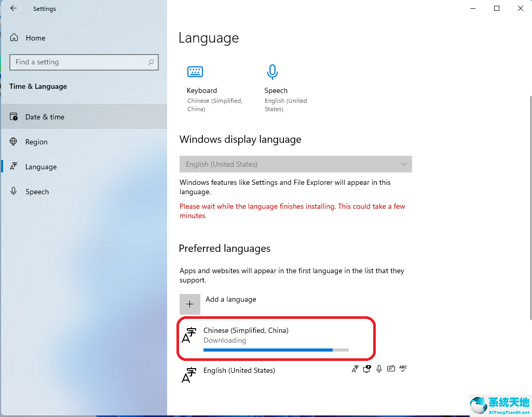Go back using the Settings back arrow
The height and width of the screenshot is (417, 532).
coord(13,8)
